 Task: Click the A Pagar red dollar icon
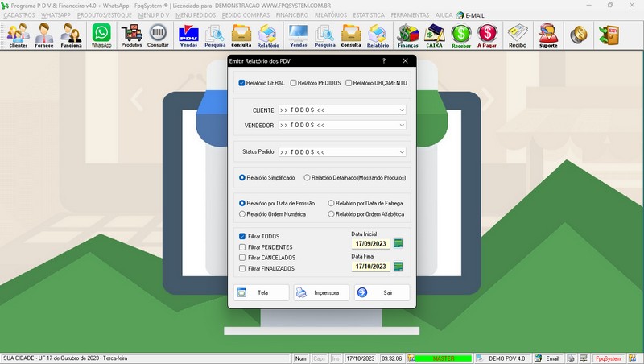(x=487, y=35)
